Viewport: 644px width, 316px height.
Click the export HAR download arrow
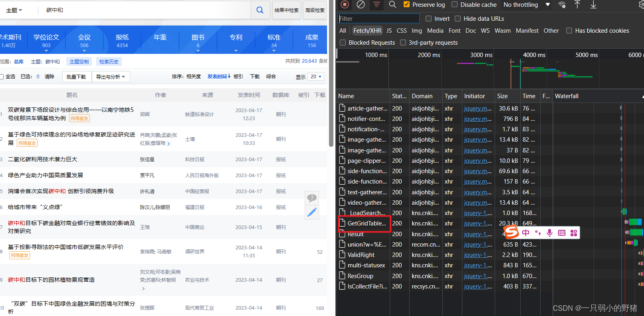pos(593,4)
